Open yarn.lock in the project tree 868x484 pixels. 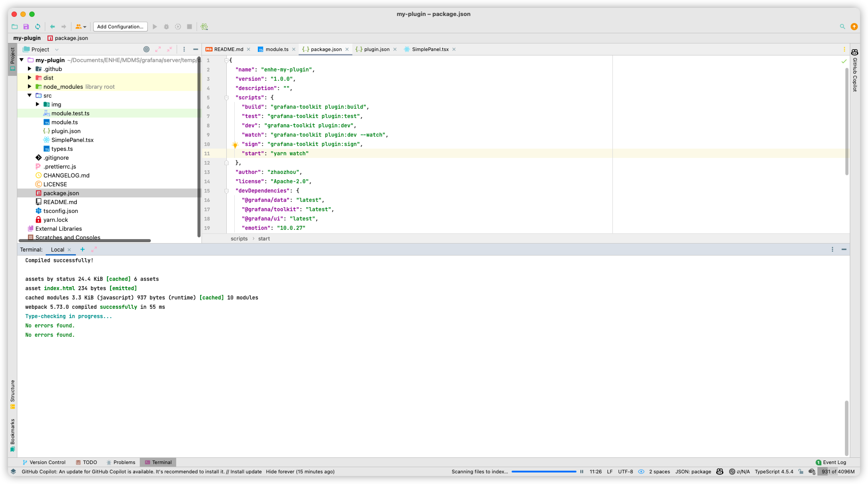[x=56, y=220]
